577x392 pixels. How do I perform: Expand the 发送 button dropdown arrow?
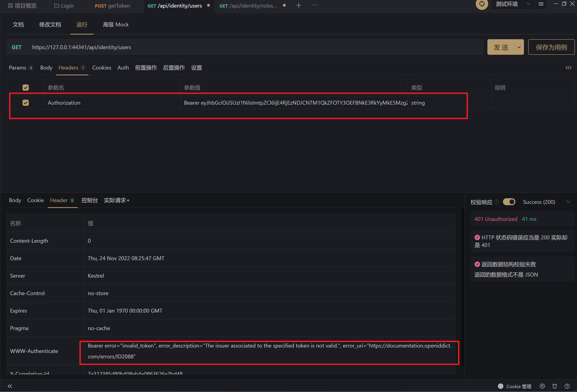pyautogui.click(x=519, y=47)
